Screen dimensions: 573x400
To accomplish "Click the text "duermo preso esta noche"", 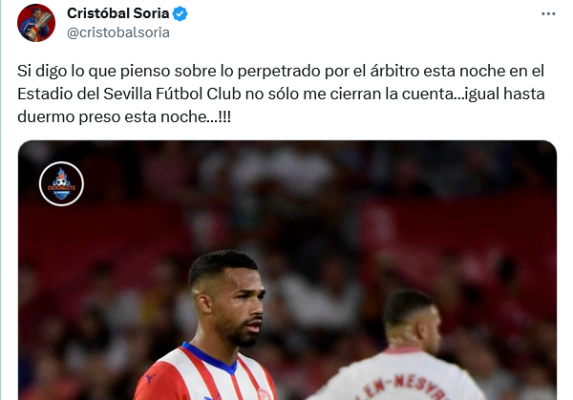I will pos(112,117).
